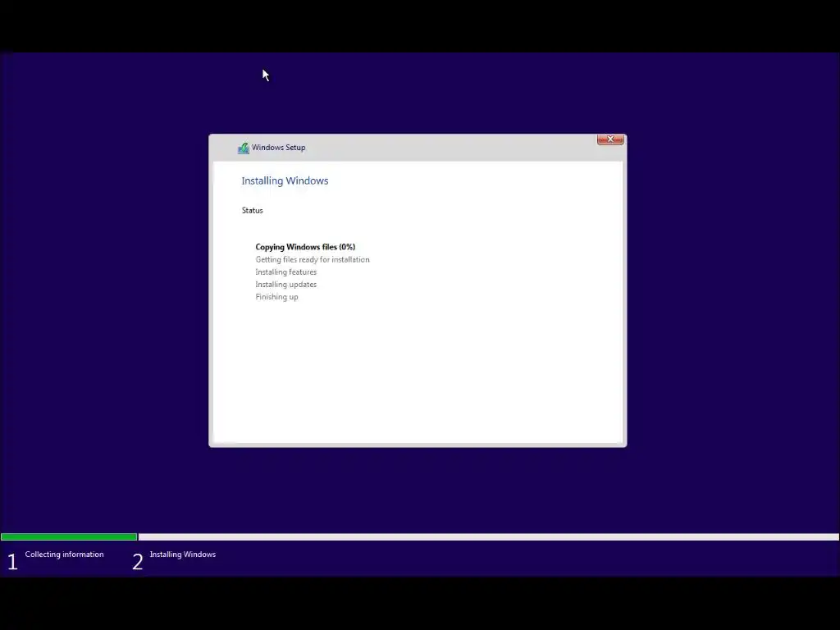Select 'Copying Windows files (0%)' status line
This screenshot has width=840, height=630.
coord(305,247)
